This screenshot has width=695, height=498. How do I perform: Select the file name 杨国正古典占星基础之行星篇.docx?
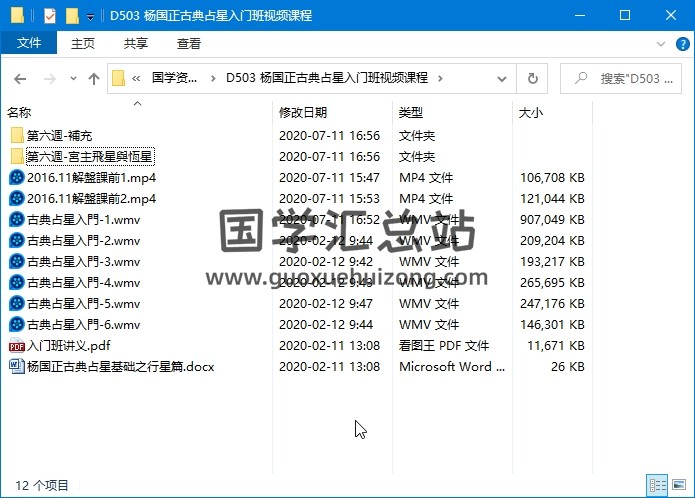tap(121, 367)
